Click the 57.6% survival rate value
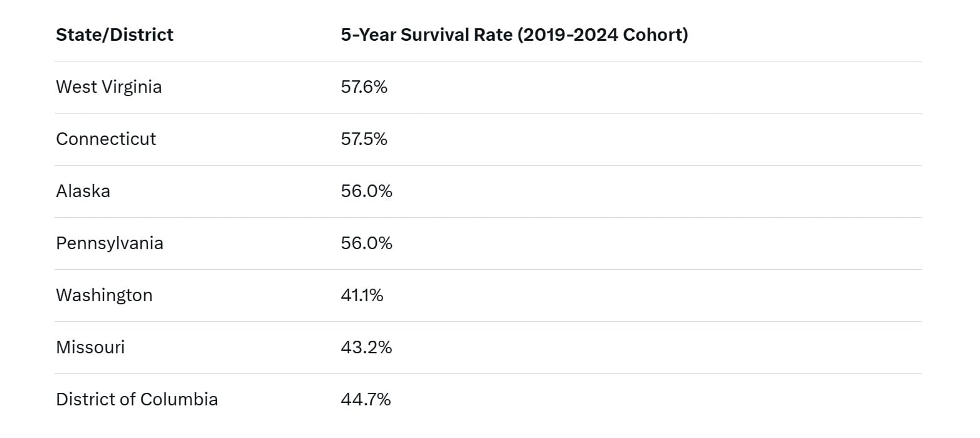 tap(364, 87)
